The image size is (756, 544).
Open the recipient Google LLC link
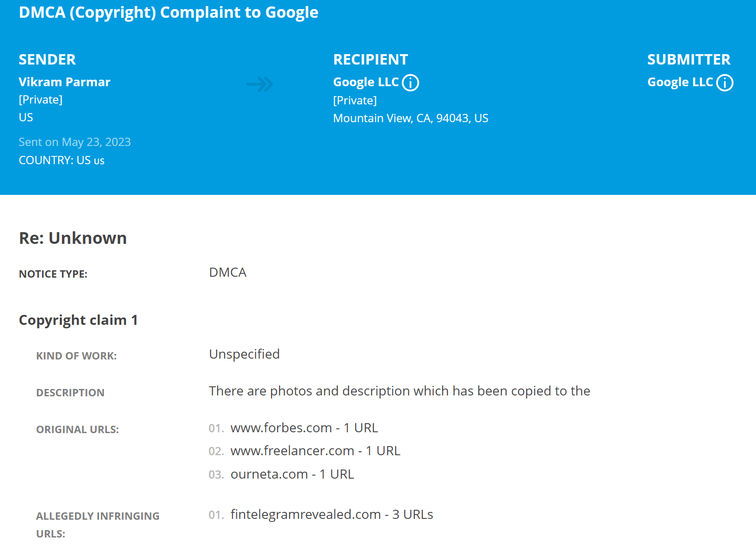pos(365,82)
